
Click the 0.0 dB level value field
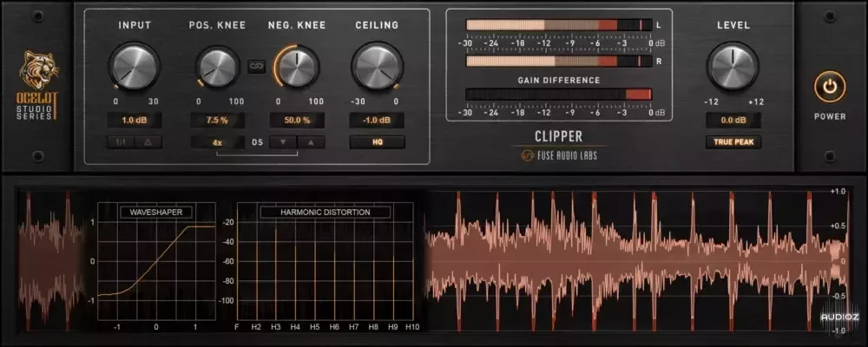(733, 120)
